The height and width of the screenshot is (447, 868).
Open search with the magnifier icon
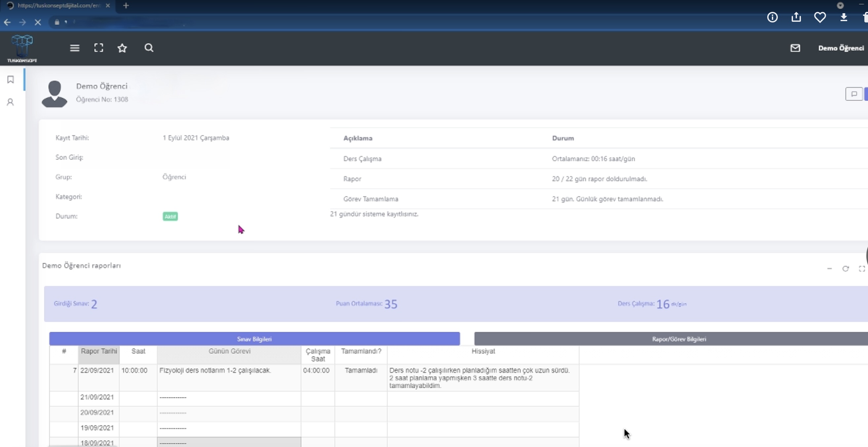click(x=149, y=48)
